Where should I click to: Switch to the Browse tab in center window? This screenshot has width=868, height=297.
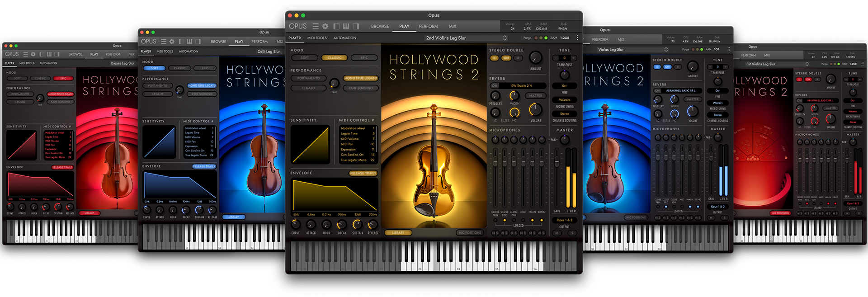pos(380,26)
